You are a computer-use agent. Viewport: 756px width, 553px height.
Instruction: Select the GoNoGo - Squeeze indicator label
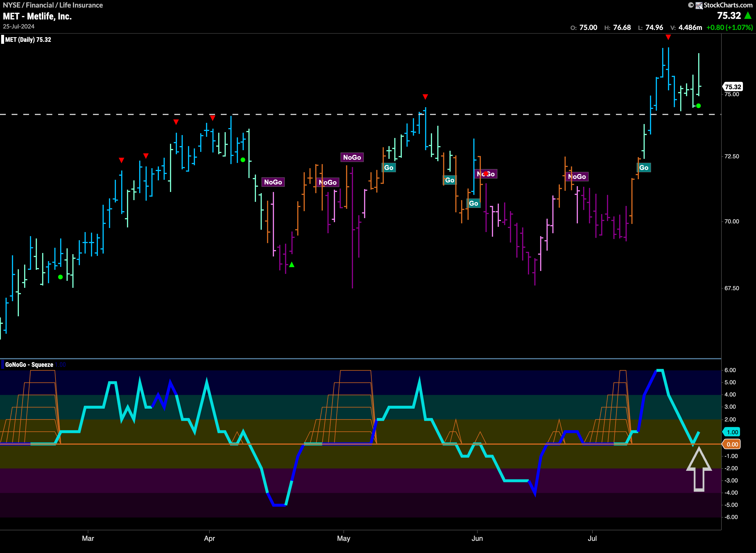click(29, 365)
